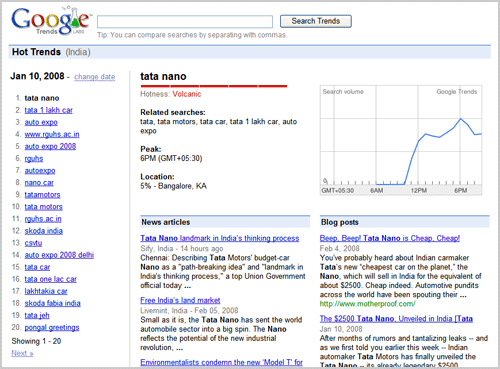Open the 'csvtu' trend link
Image resolution: width=500 pixels, height=369 pixels.
click(33, 243)
